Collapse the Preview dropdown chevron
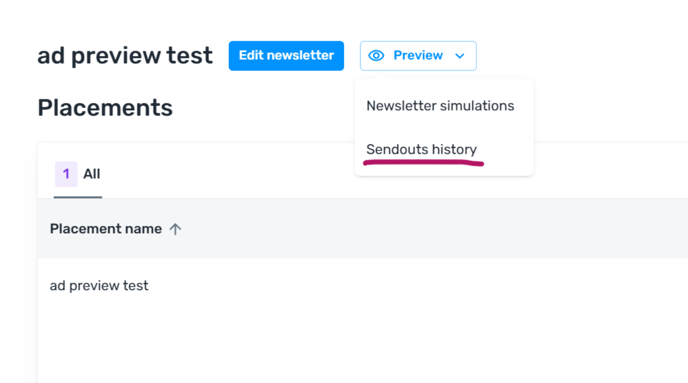Screen dimensions: 688x383 pyautogui.click(x=459, y=56)
